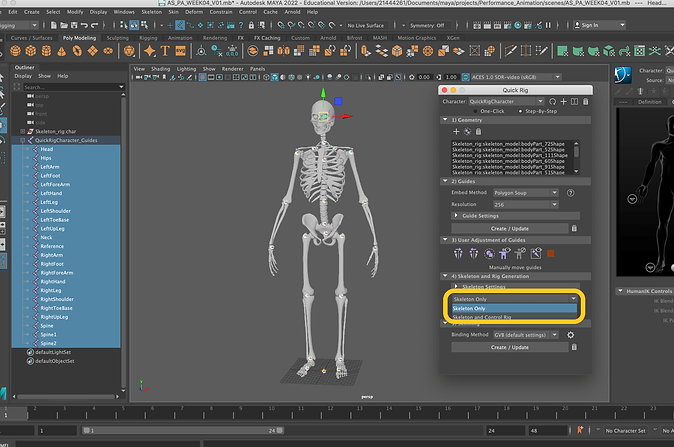Screen dimensions: 674x447
Task: Create new character with plus icon beside Character
Action: [x=564, y=101]
